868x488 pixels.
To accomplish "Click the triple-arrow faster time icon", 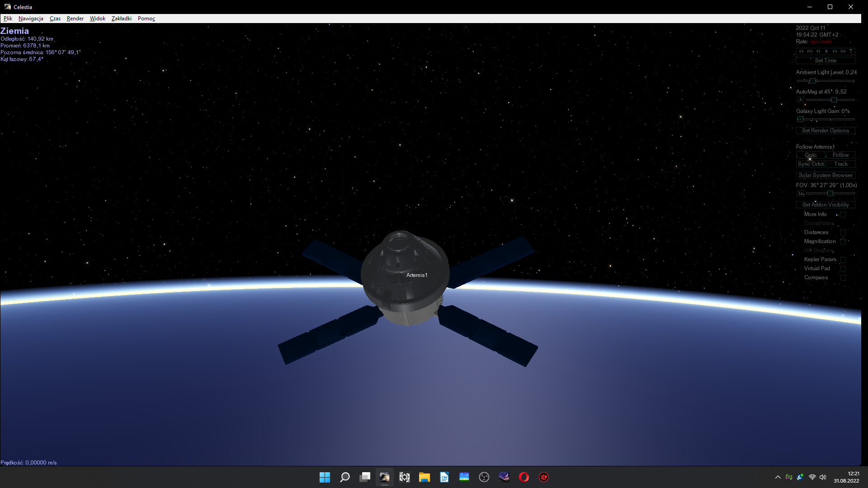I will point(843,52).
